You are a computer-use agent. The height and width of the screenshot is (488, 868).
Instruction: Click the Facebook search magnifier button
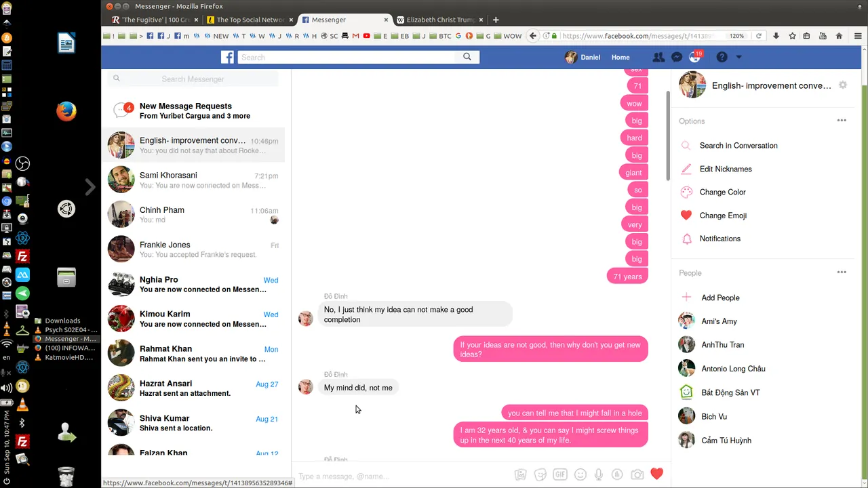pyautogui.click(x=467, y=57)
